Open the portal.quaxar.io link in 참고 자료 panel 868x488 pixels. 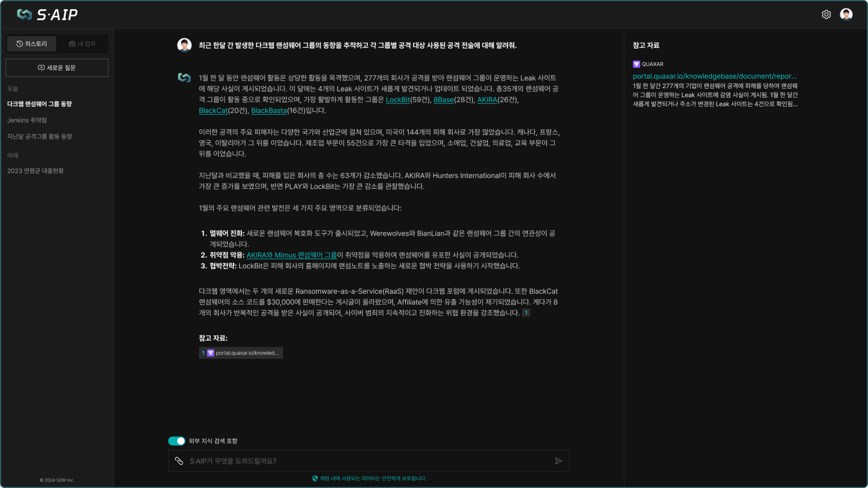pos(715,76)
